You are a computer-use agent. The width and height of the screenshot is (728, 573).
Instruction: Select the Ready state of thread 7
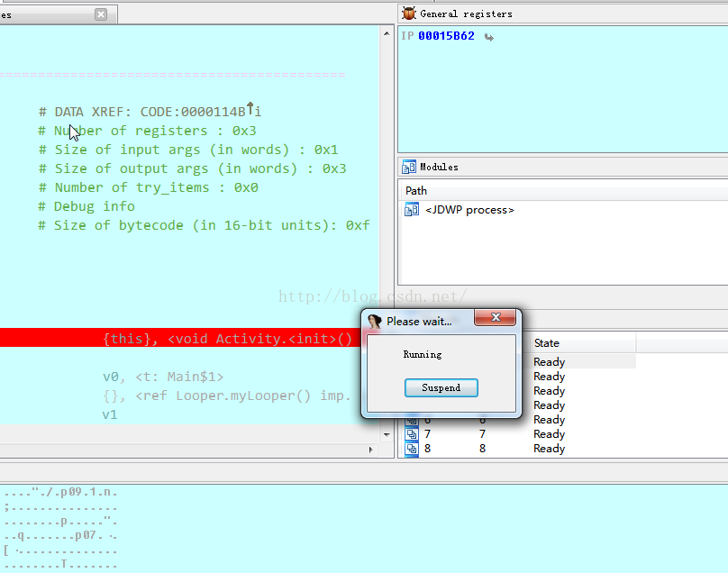(550, 434)
